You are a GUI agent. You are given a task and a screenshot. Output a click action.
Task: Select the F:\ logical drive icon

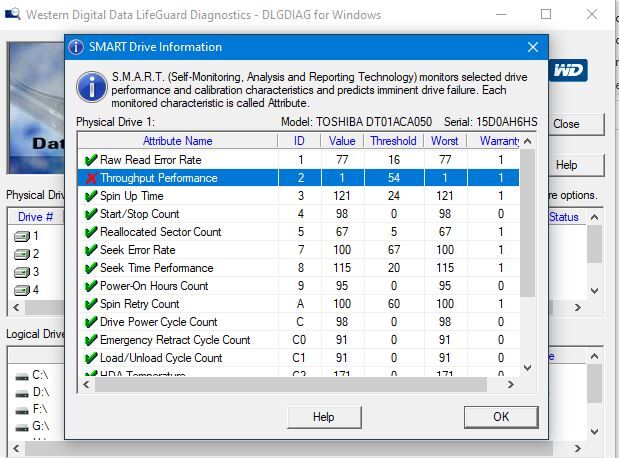[x=22, y=411]
